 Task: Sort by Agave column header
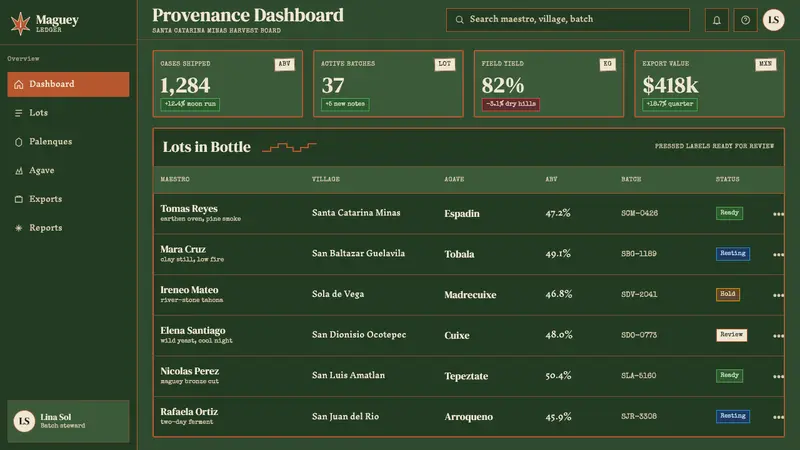pyautogui.click(x=454, y=180)
